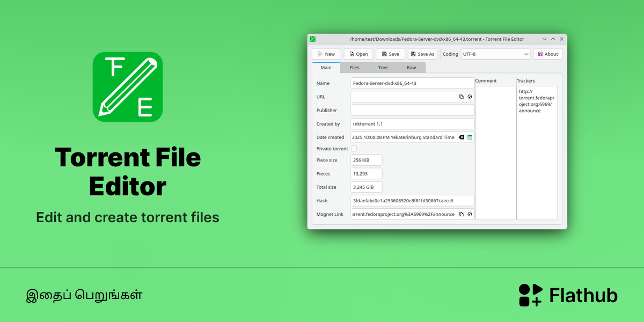The image size is (644, 322).
Task: Click the Save As button
Action: tap(422, 54)
